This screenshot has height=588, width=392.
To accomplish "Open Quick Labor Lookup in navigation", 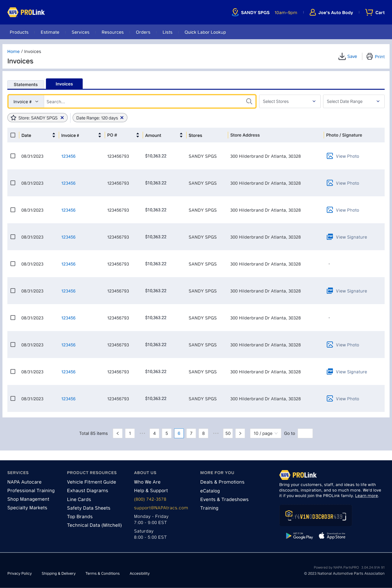I will [205, 32].
